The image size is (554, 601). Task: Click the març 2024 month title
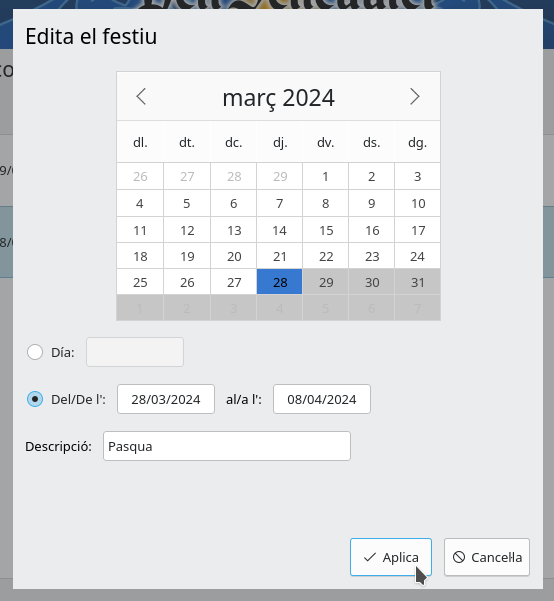[278, 97]
